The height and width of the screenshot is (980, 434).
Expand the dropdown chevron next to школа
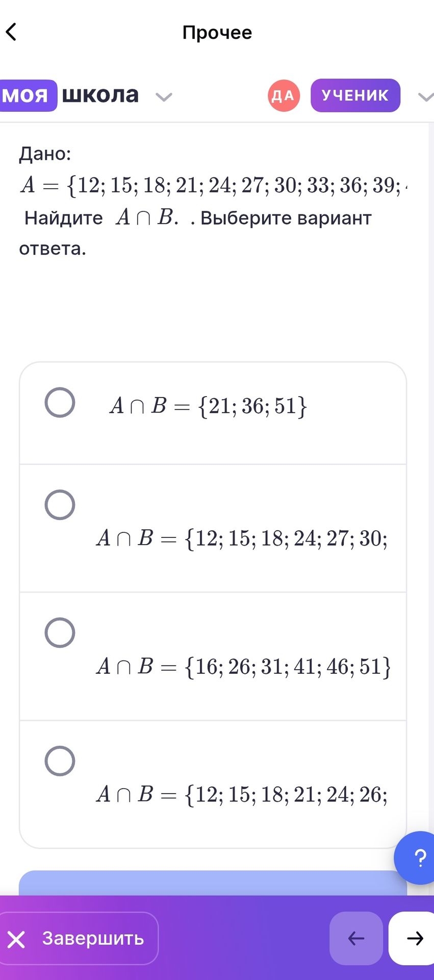pyautogui.click(x=164, y=97)
